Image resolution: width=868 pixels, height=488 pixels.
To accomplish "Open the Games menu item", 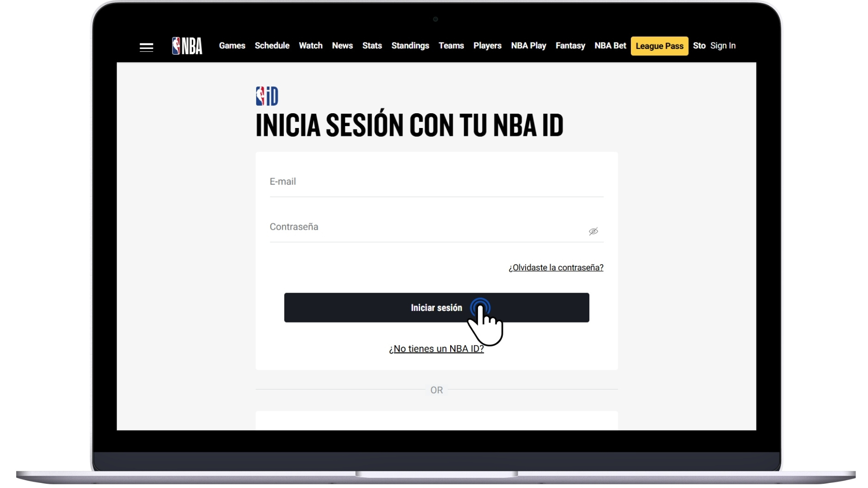I will [x=232, y=46].
